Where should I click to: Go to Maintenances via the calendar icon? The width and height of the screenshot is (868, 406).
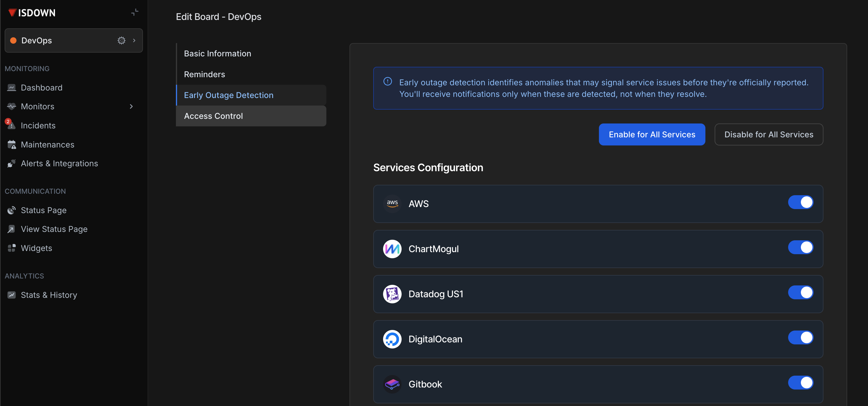12,144
